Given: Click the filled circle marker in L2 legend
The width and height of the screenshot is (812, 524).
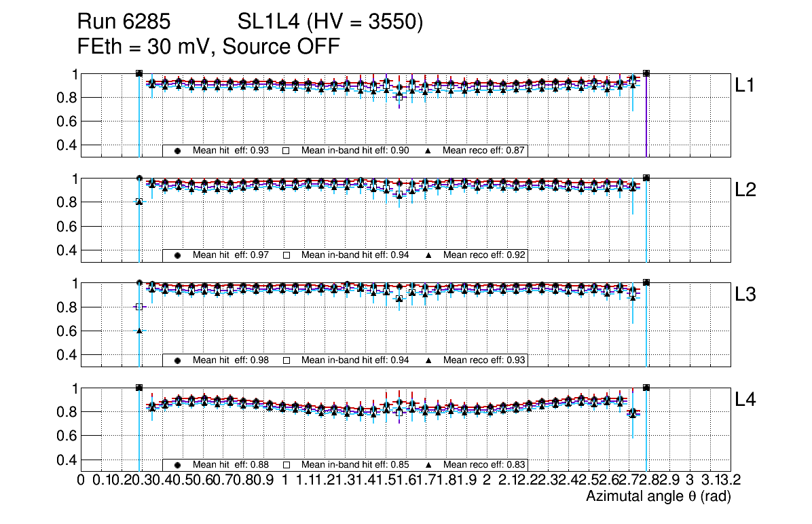Looking at the screenshot, I should click(177, 255).
